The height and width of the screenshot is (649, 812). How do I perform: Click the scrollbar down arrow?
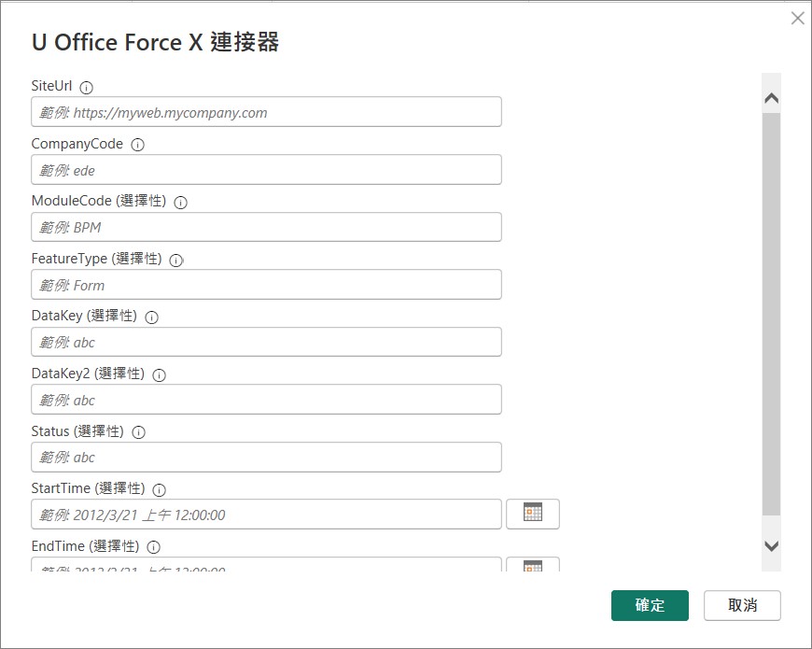coord(772,546)
